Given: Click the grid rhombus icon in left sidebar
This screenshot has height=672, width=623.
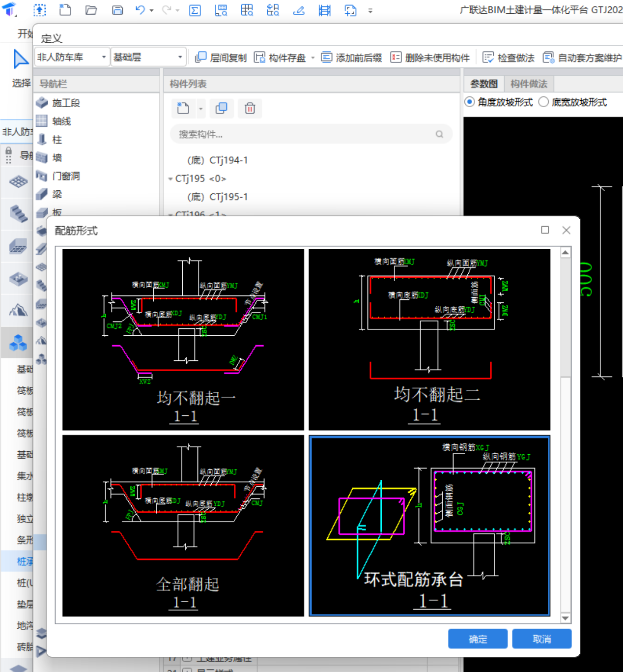Looking at the screenshot, I should [x=18, y=182].
